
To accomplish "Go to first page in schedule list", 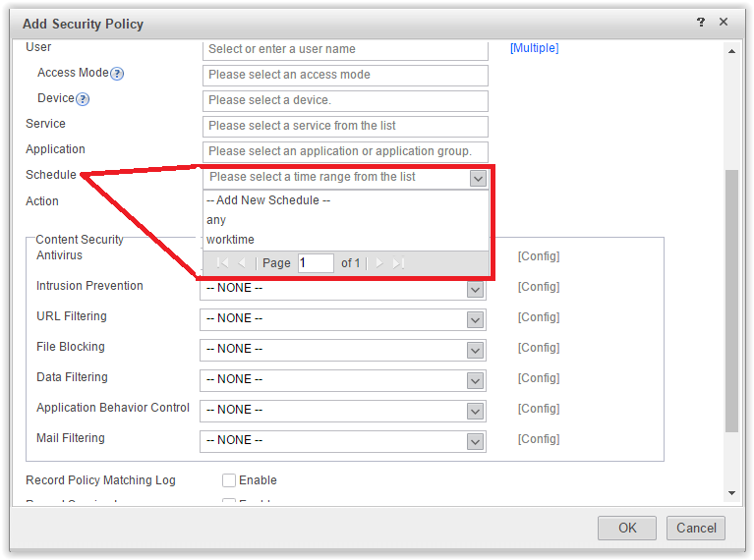I will [223, 263].
